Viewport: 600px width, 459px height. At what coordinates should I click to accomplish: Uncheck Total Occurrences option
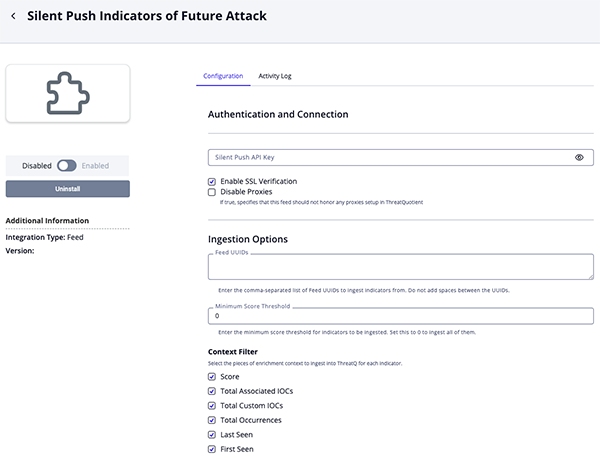(212, 420)
